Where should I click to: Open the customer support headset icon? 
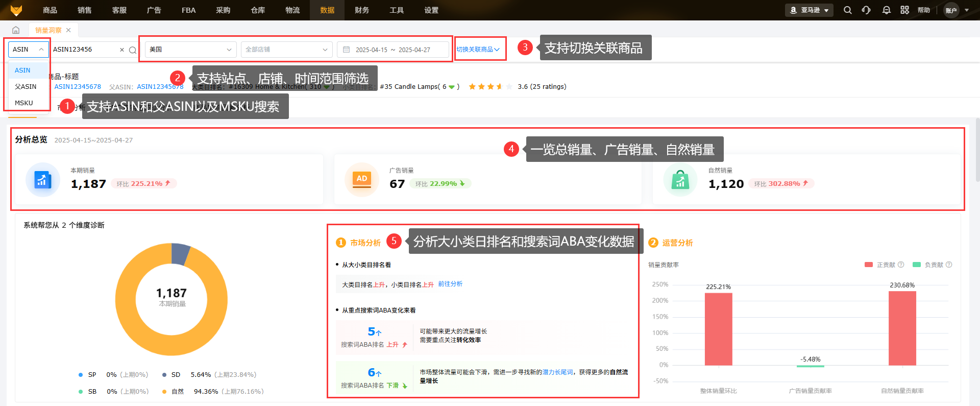(866, 10)
